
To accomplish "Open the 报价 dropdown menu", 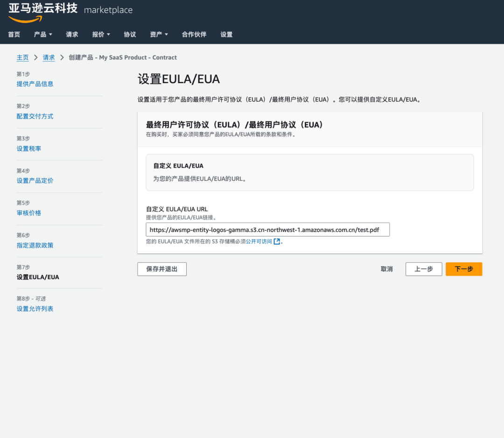I will pos(101,34).
